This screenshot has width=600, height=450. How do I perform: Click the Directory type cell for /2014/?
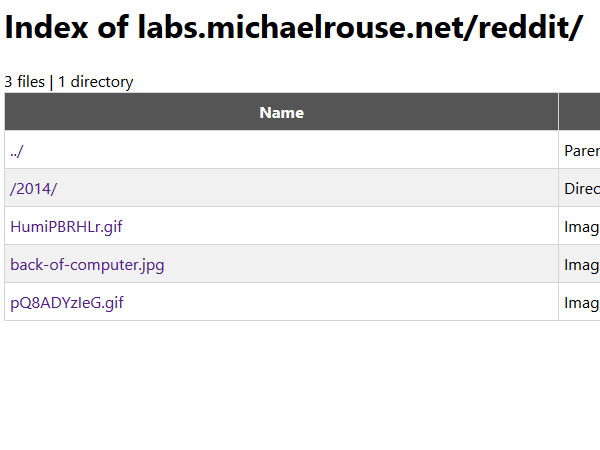coord(582,189)
